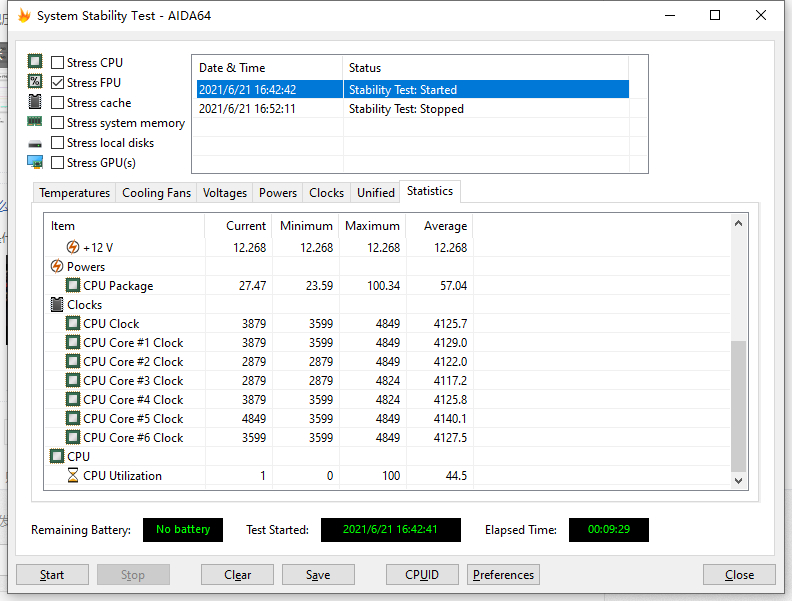Screen dimensions: 792x601
Task: Click the icon next to CPU Core #6 Clock
Action: (73, 437)
